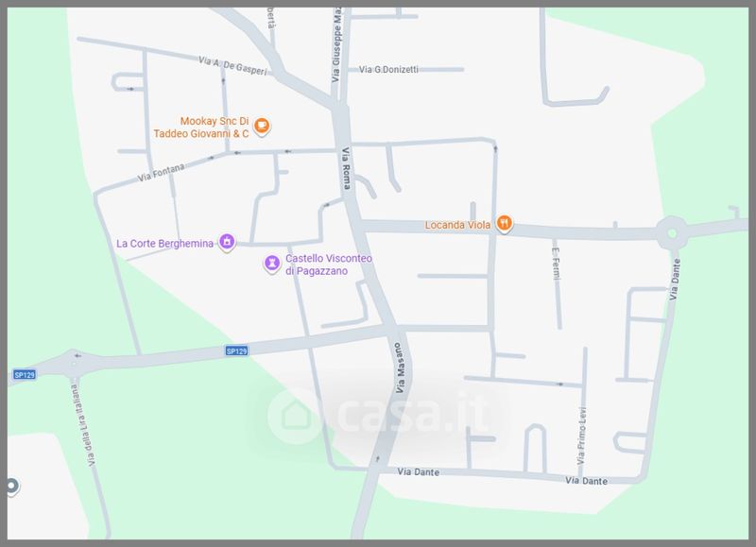This screenshot has height=547, width=756.
Task: Open Castello Visconteo di Pagazzano label
Action: pos(329,265)
